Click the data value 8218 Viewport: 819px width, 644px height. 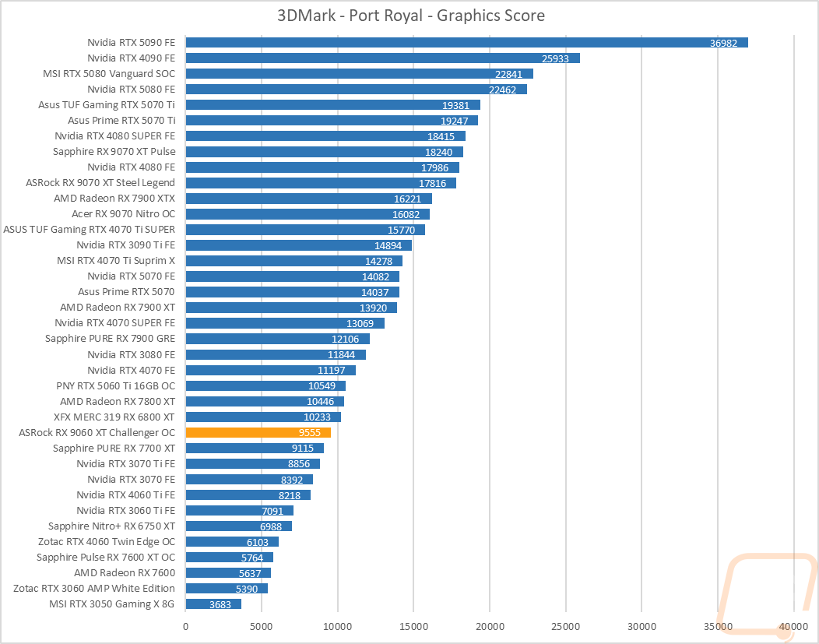pos(290,496)
